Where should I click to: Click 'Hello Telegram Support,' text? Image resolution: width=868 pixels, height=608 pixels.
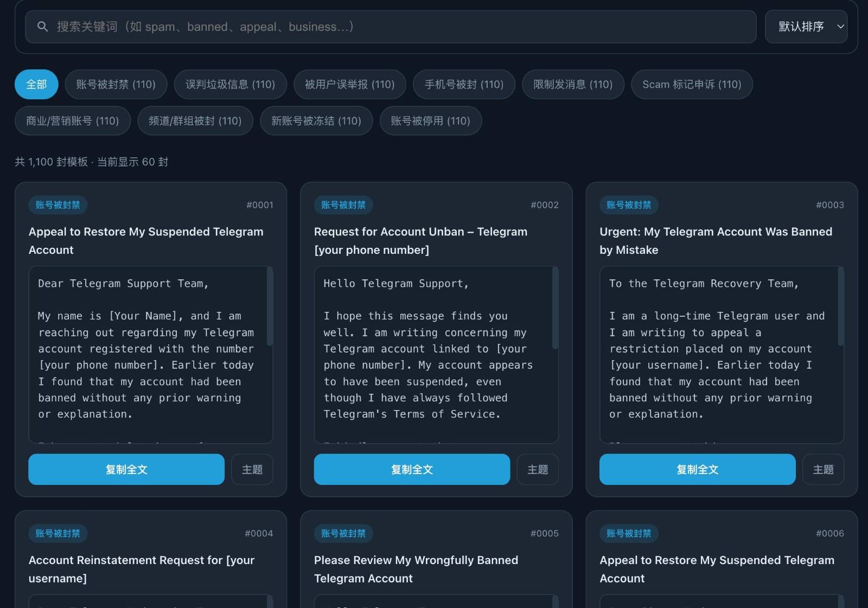click(396, 283)
